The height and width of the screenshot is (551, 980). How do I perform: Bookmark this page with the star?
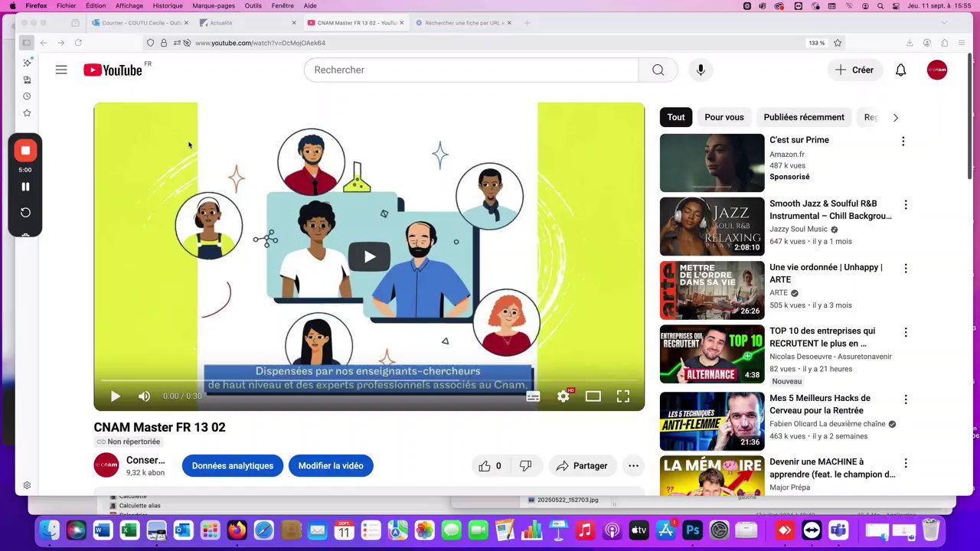[838, 43]
